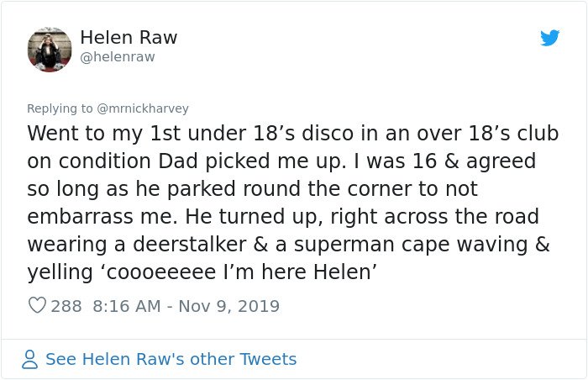Viewport: 588px width, 380px height.
Task: Open the 8:16 AM timestamp
Action: pos(127,306)
